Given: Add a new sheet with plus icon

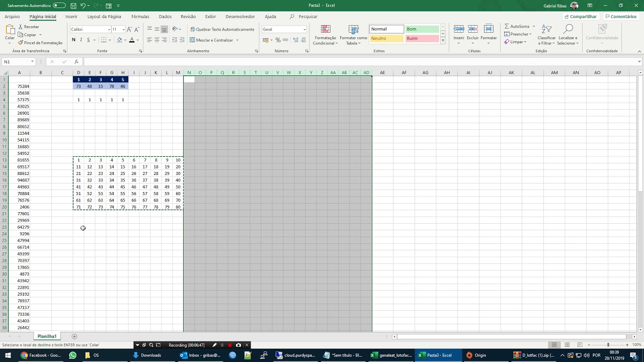Looking at the screenshot, I should point(74,336).
